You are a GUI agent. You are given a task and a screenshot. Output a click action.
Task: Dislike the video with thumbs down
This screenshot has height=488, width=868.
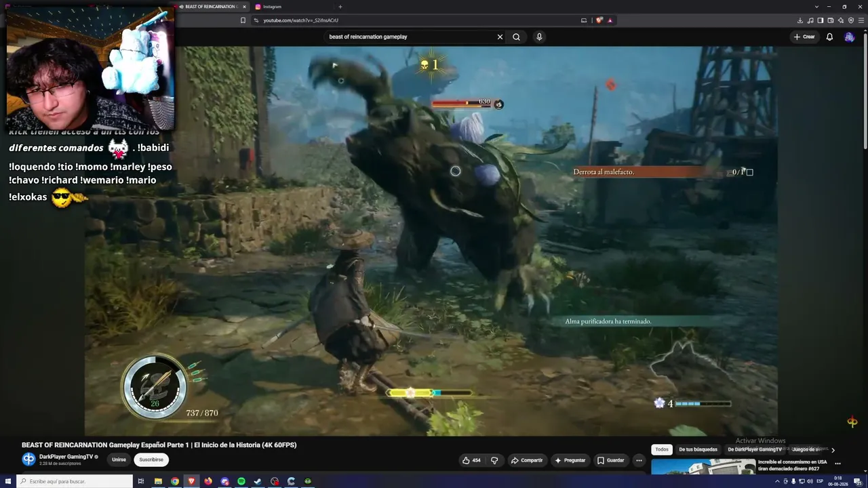tap(494, 460)
